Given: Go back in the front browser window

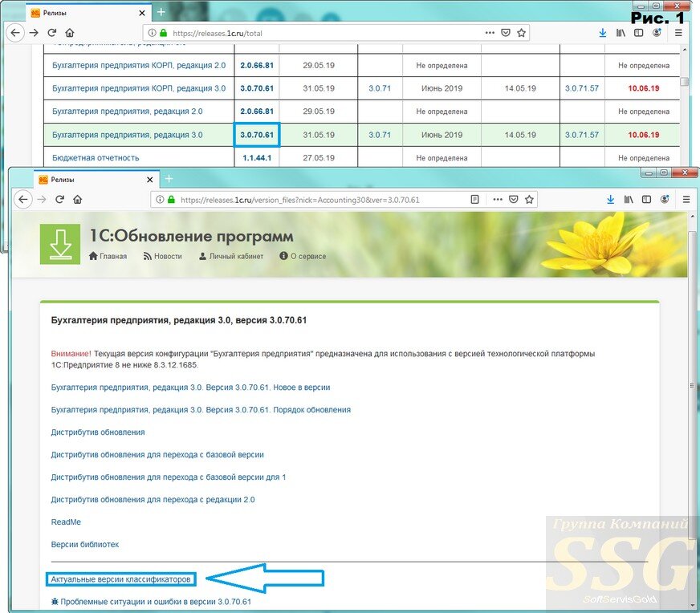Looking at the screenshot, I should pos(22,200).
